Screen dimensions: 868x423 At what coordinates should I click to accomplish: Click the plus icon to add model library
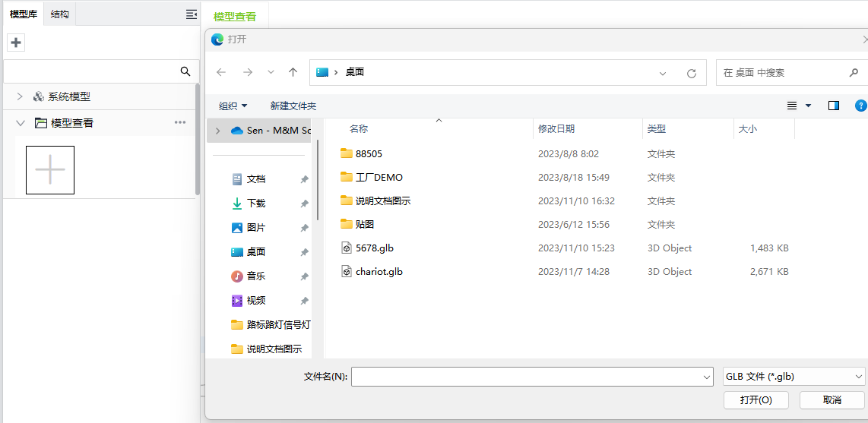click(x=16, y=43)
